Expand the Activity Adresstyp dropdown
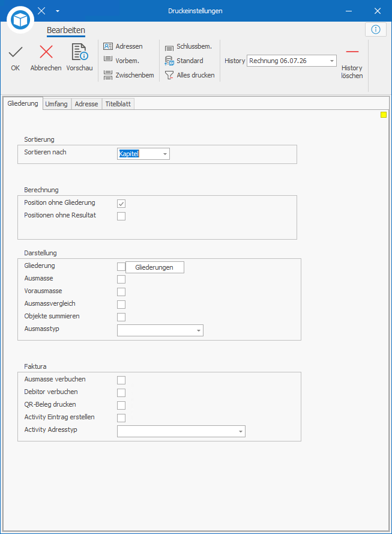This screenshot has width=392, height=534. tap(241, 431)
